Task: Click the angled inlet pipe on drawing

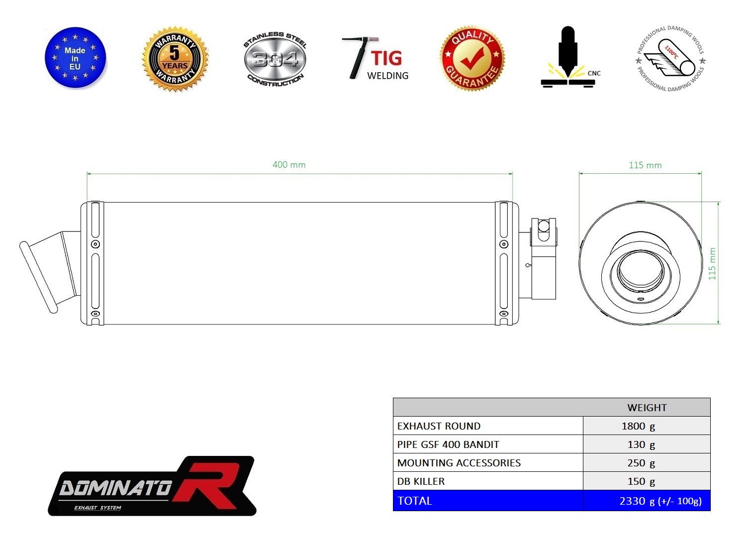Action: [x=50, y=271]
